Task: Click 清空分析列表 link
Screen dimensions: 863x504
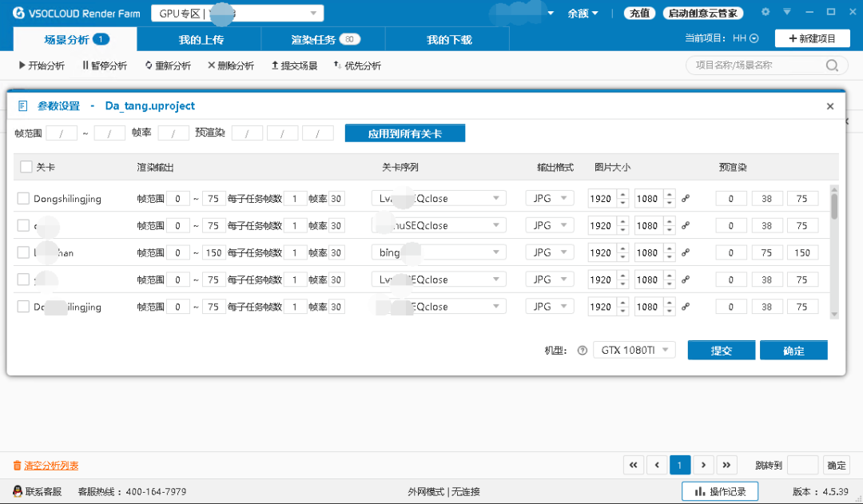Action: tap(51, 466)
